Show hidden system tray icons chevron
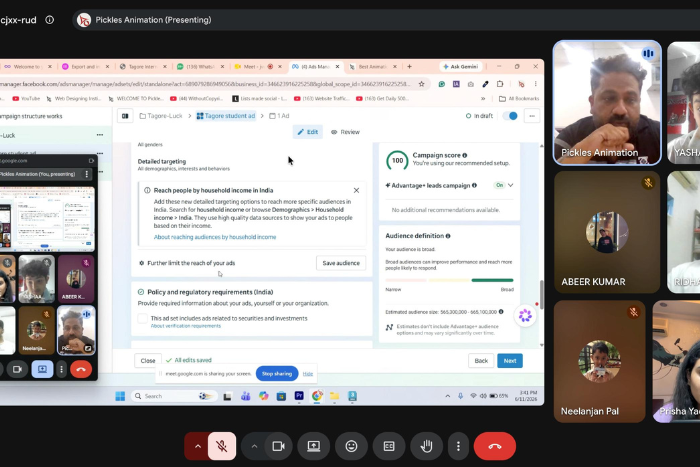The height and width of the screenshot is (467, 700). pos(447,396)
